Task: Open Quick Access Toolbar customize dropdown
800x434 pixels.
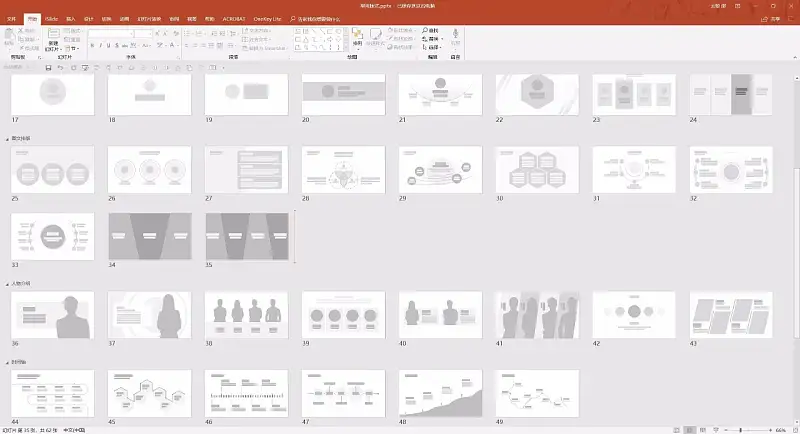Action: 223,67
